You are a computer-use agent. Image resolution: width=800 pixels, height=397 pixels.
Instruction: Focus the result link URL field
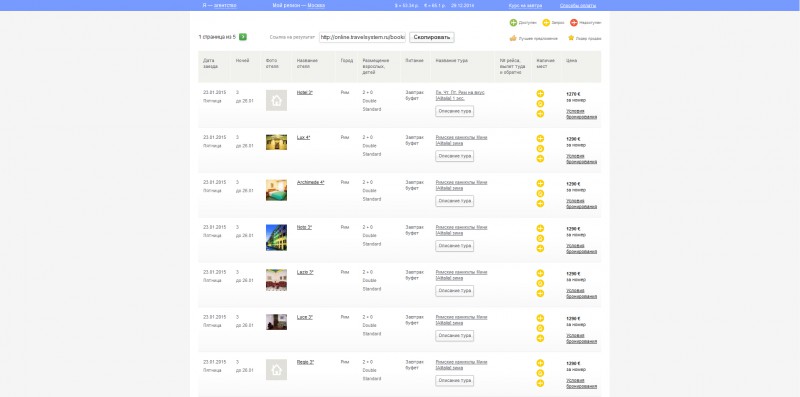362,37
